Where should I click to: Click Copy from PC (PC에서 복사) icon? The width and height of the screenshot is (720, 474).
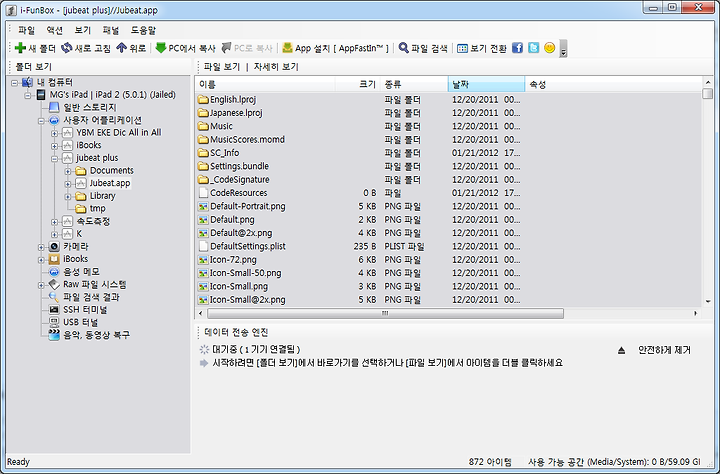(x=160, y=48)
